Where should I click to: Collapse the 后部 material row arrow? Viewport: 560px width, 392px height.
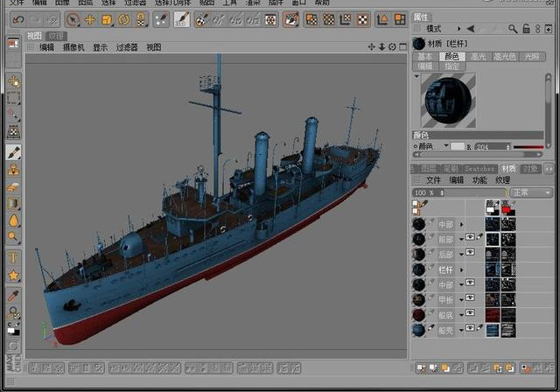tap(461, 255)
